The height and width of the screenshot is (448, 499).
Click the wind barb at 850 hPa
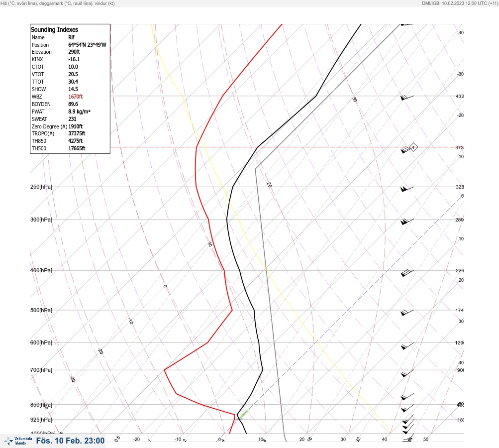[407, 408]
